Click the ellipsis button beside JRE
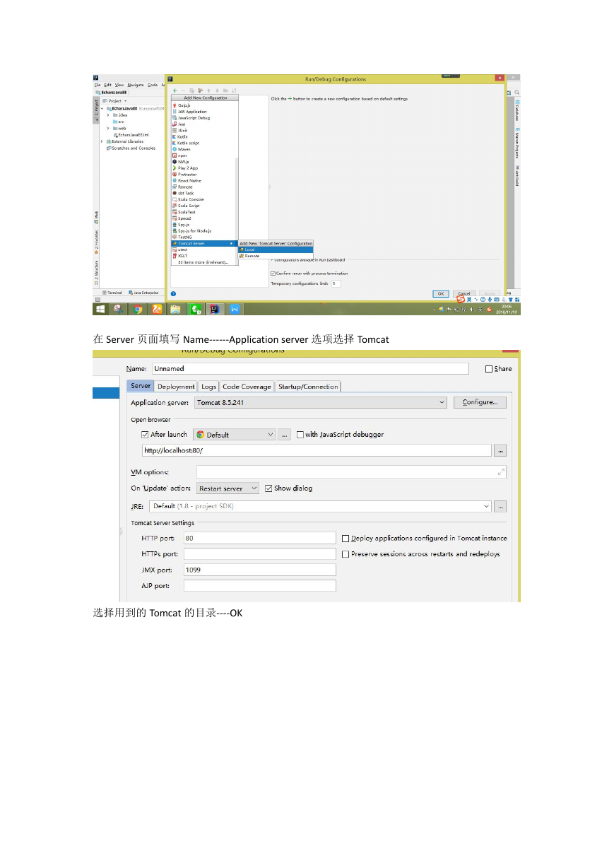Screen dimensions: 614x868 (x=500, y=506)
